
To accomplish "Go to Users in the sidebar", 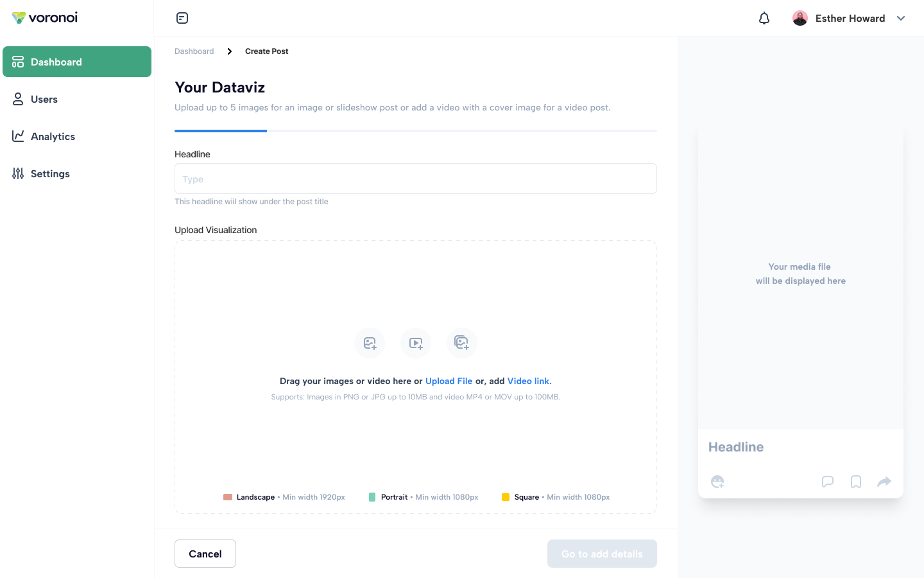I will point(44,99).
